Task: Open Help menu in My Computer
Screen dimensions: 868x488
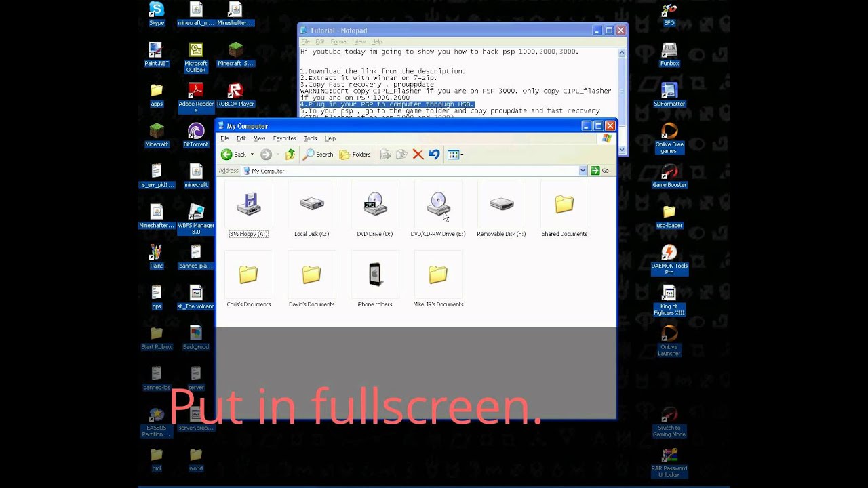Action: pos(330,138)
